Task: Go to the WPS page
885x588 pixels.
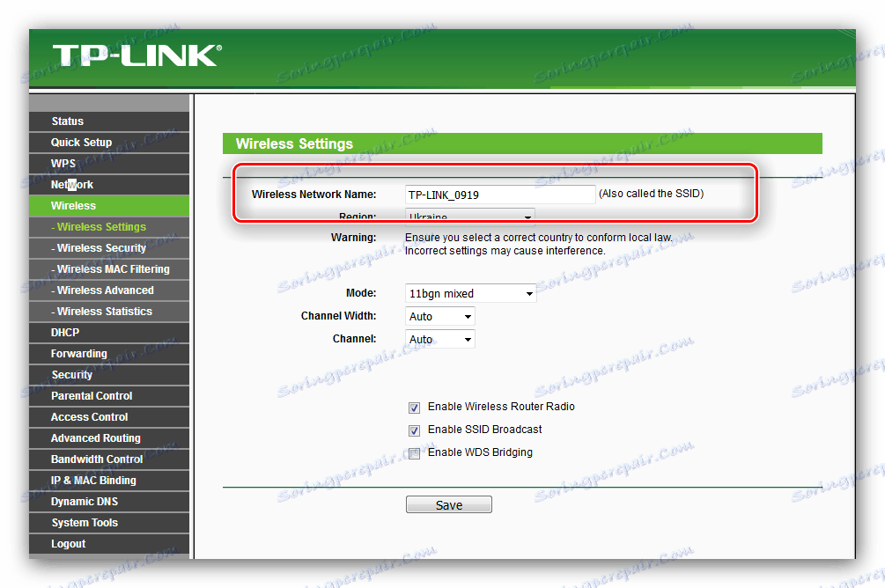Action: pyautogui.click(x=109, y=163)
